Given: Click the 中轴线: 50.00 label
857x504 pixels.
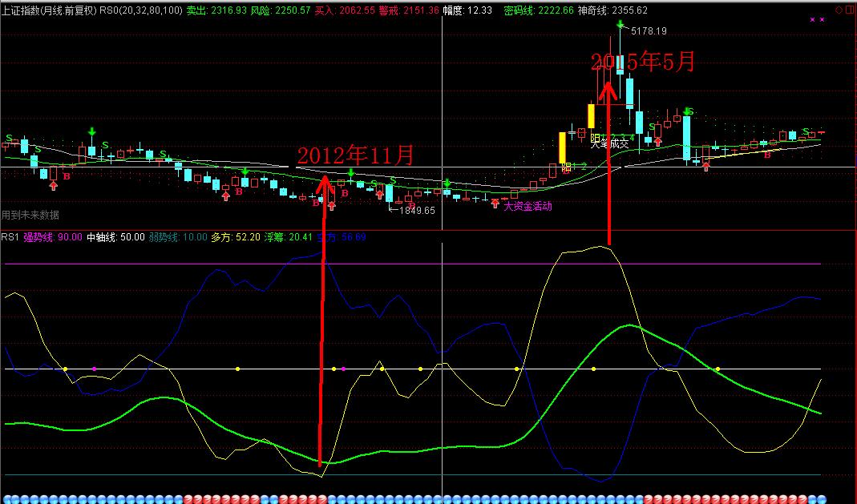Looking at the screenshot, I should pos(116,237).
